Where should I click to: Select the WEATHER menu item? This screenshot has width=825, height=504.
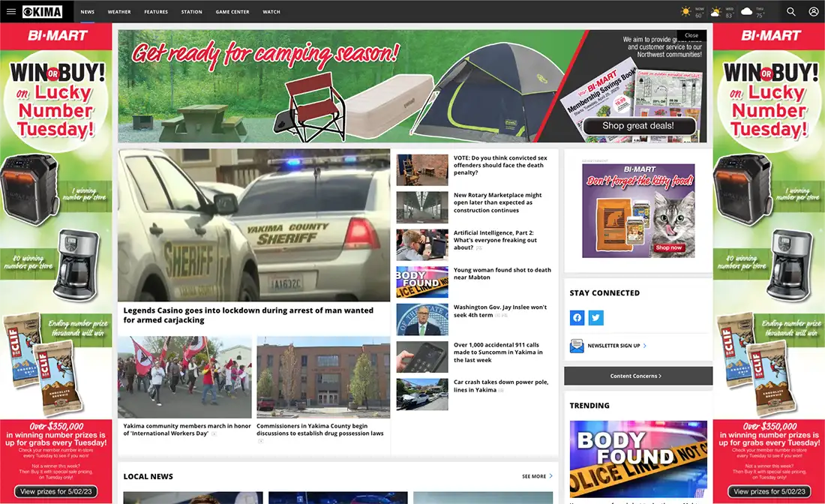(119, 11)
